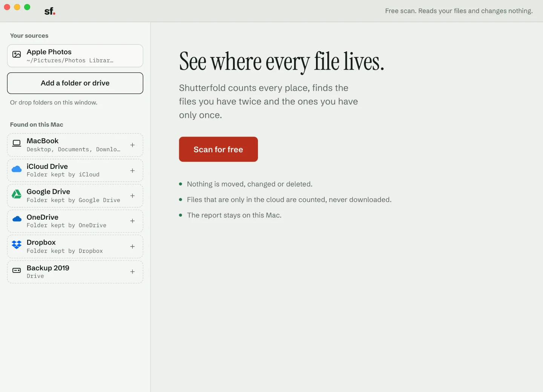Select the Apple Photos source title
543x392 pixels.
49,52
